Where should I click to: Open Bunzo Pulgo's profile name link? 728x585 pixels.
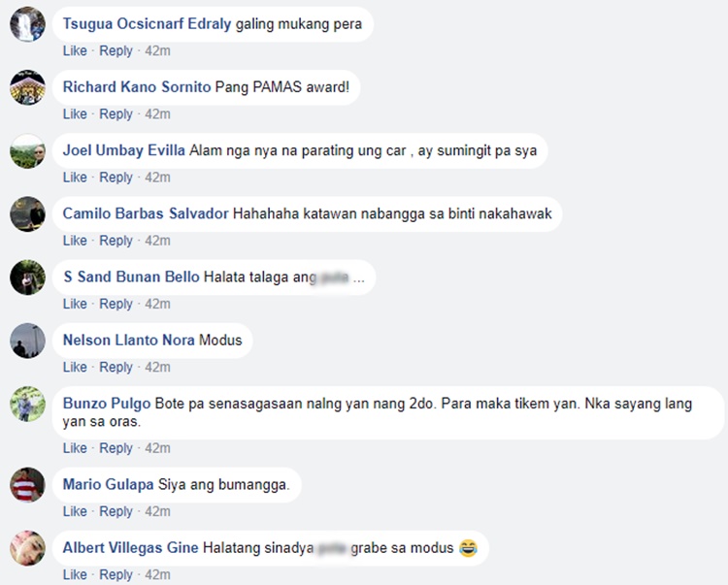click(107, 404)
